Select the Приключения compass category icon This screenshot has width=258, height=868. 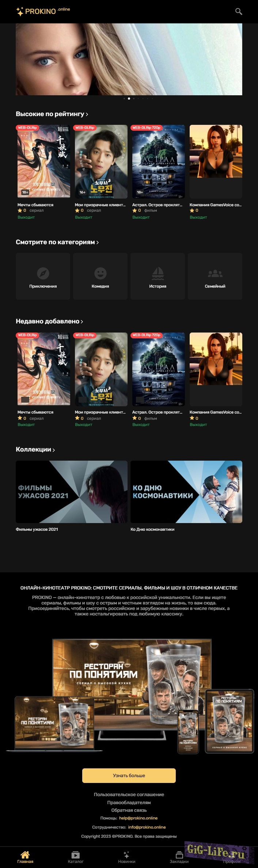tap(43, 273)
